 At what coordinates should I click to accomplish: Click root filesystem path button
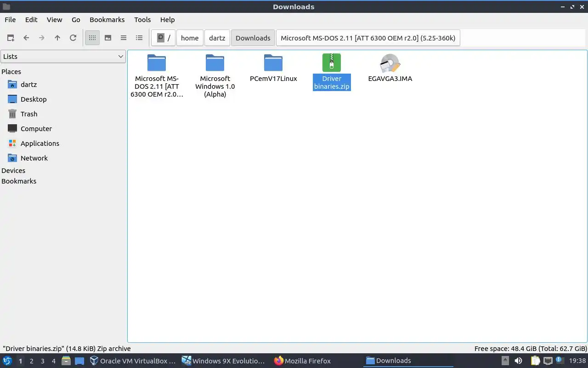click(x=163, y=38)
